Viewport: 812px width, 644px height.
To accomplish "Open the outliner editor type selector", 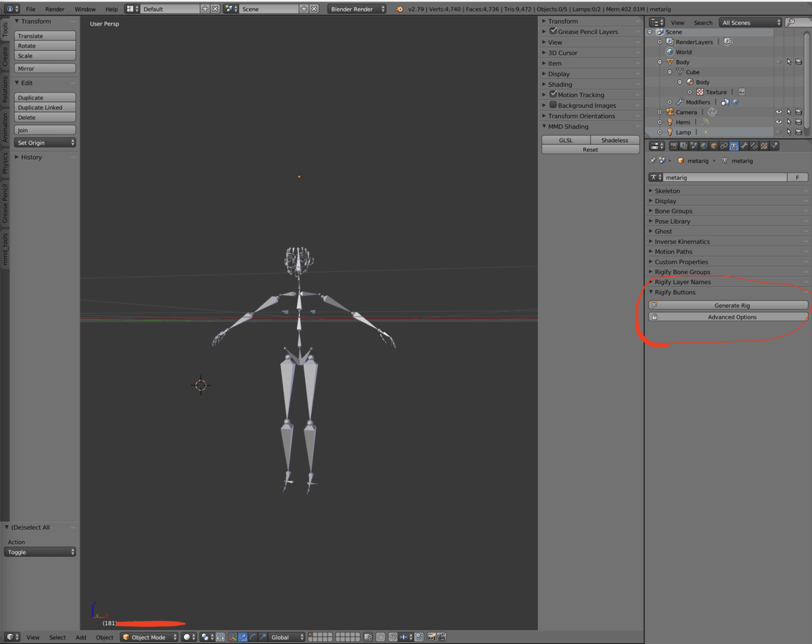I will pos(656,22).
